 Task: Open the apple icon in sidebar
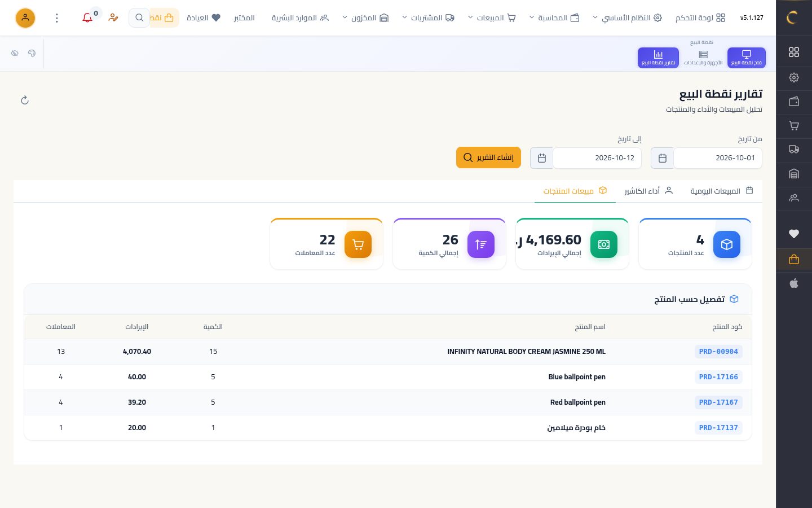pos(794,283)
